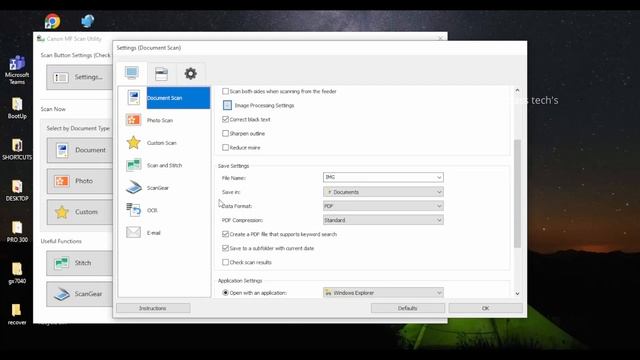Open the PDF Compression Standard dropdown
Screen dimensions: 640x360
tap(383, 220)
